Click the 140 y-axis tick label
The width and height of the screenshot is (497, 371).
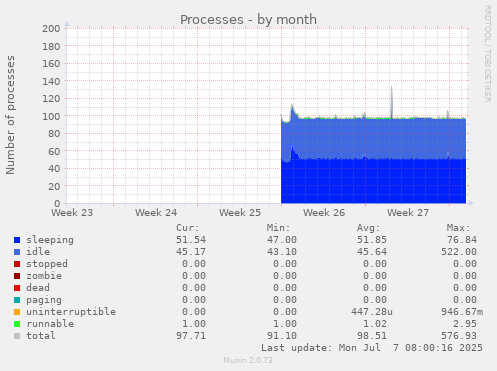click(x=51, y=81)
